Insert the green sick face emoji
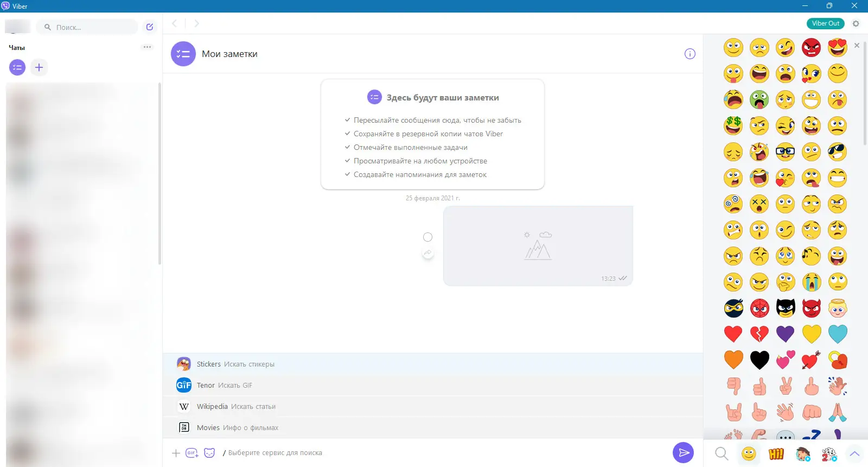868x467 pixels. (x=759, y=100)
